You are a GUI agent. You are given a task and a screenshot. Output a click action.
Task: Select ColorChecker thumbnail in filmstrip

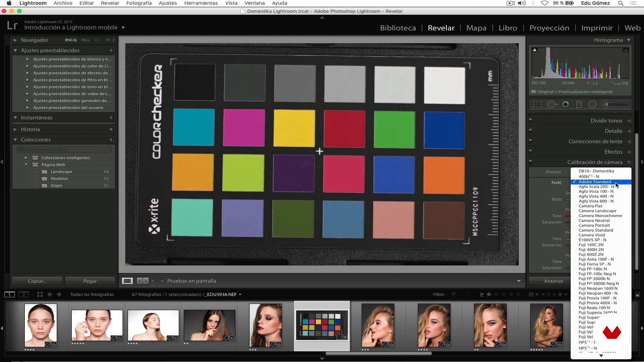[x=322, y=325]
